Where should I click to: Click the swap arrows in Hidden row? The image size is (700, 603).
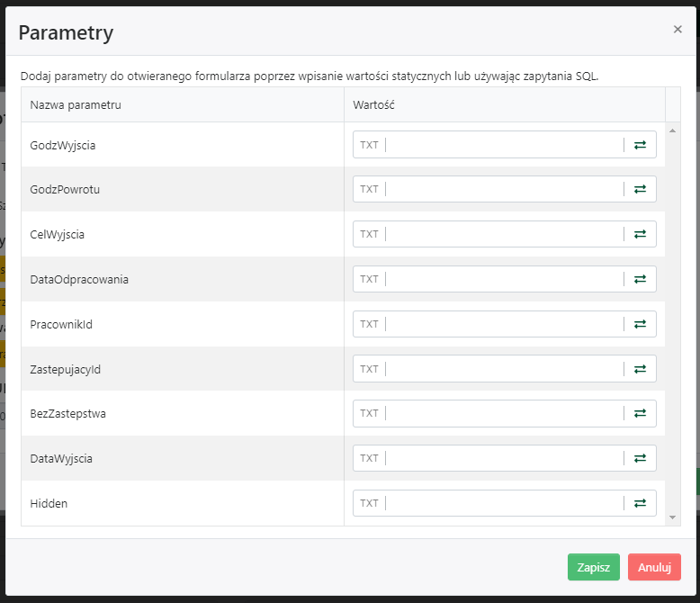(x=640, y=503)
